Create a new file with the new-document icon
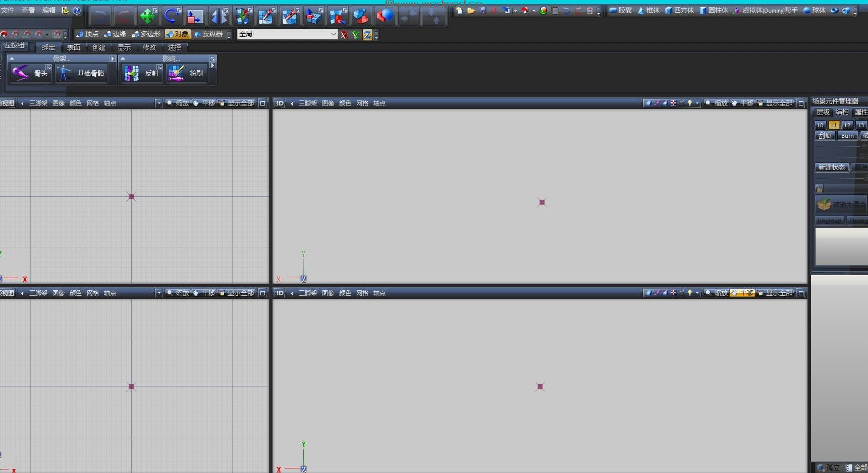The height and width of the screenshot is (473, 868). click(x=459, y=10)
